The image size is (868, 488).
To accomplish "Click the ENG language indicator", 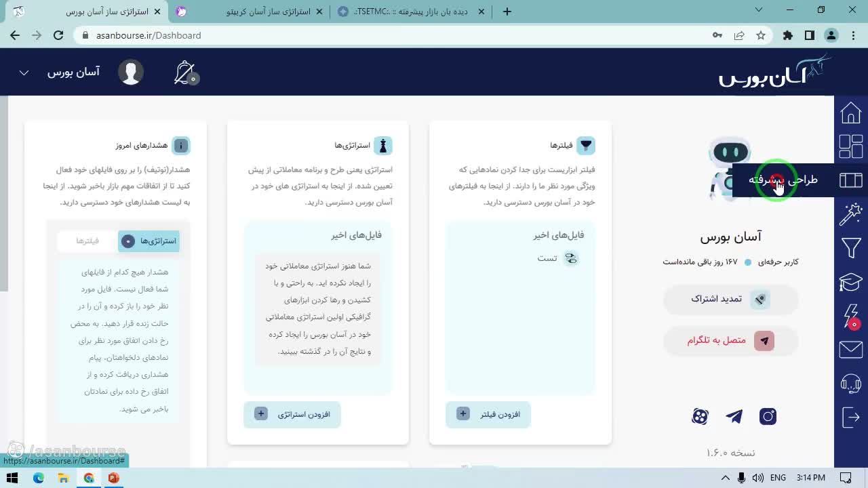I will (778, 478).
